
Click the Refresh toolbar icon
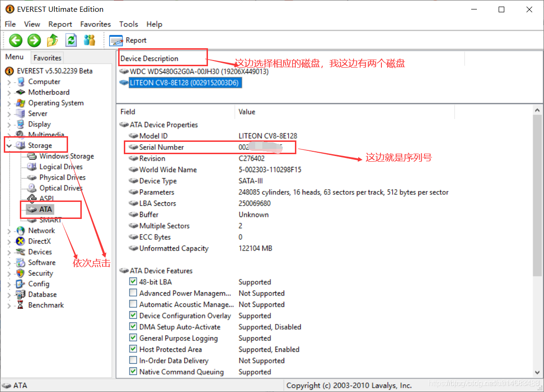71,40
